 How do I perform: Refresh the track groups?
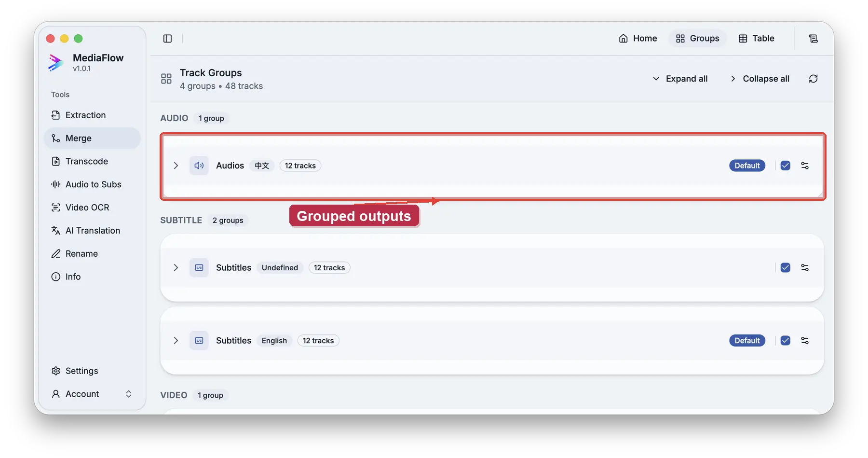pos(813,79)
